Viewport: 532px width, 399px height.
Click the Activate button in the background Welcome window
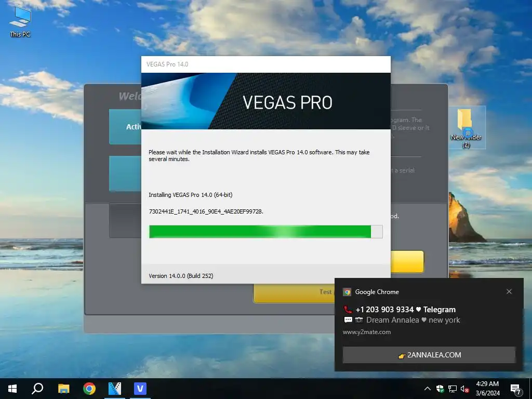tap(125, 127)
